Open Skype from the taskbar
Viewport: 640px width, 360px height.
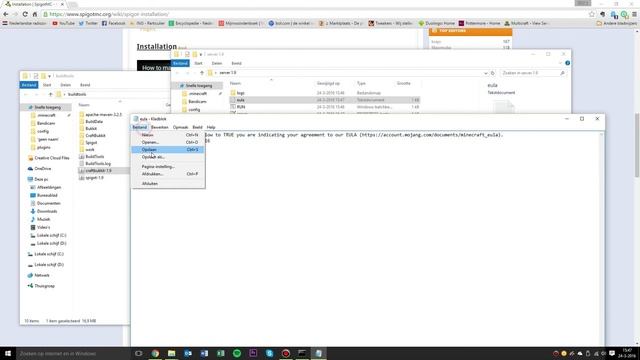(269, 353)
